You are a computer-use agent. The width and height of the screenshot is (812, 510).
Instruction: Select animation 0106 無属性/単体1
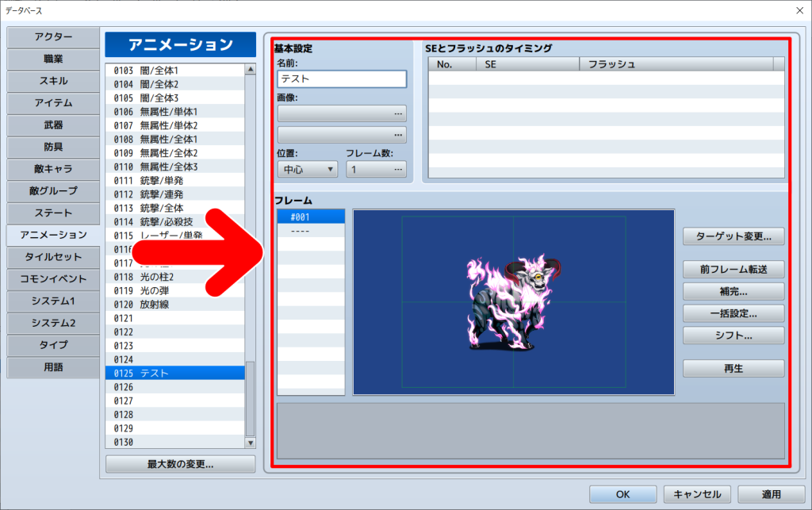(175, 112)
